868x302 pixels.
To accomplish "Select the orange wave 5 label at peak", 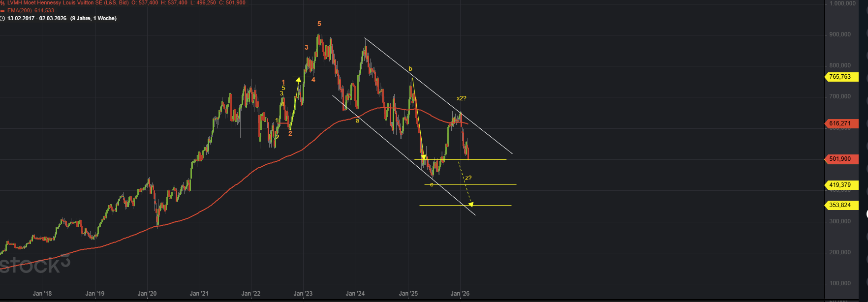I will point(319,24).
